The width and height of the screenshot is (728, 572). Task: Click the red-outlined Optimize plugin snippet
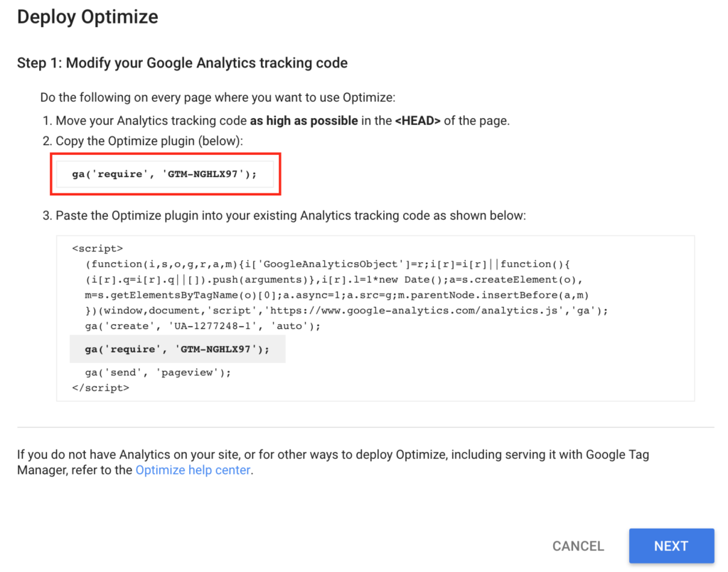[x=165, y=173]
